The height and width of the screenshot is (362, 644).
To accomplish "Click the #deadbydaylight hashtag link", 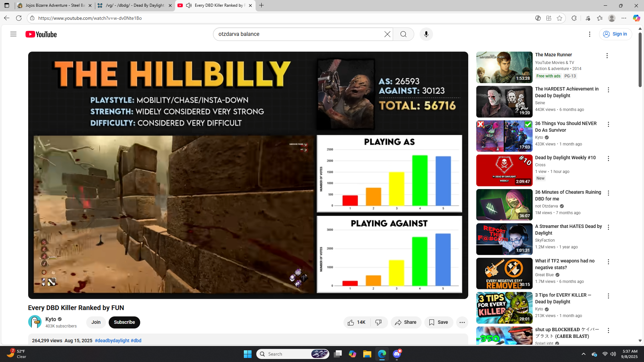I will 112,341.
